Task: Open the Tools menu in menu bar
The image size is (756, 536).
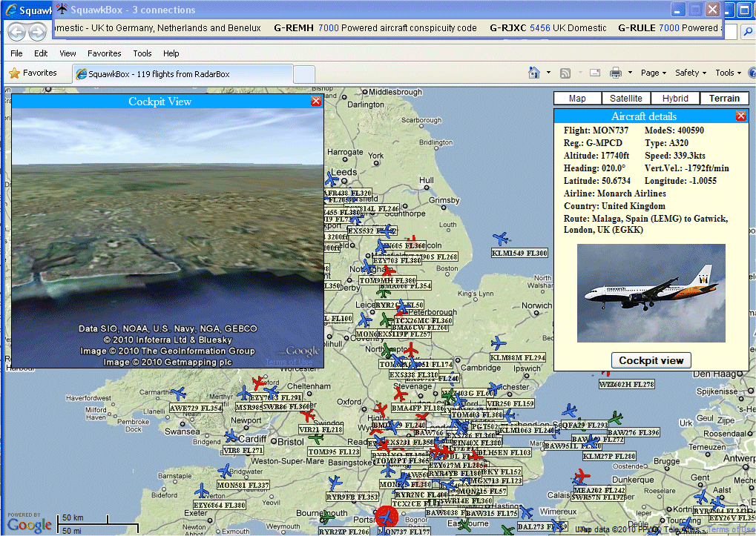Action: pos(142,53)
